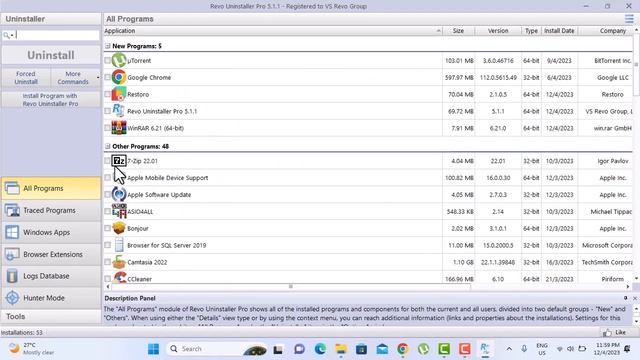This screenshot has height=360, width=640.
Task: Open Microsoft Store from taskbar
Action: point(361,349)
